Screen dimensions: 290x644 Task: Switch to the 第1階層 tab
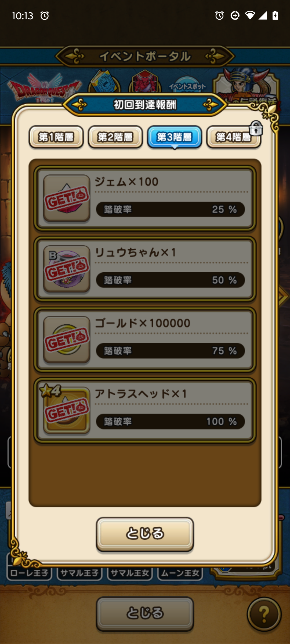(56, 137)
